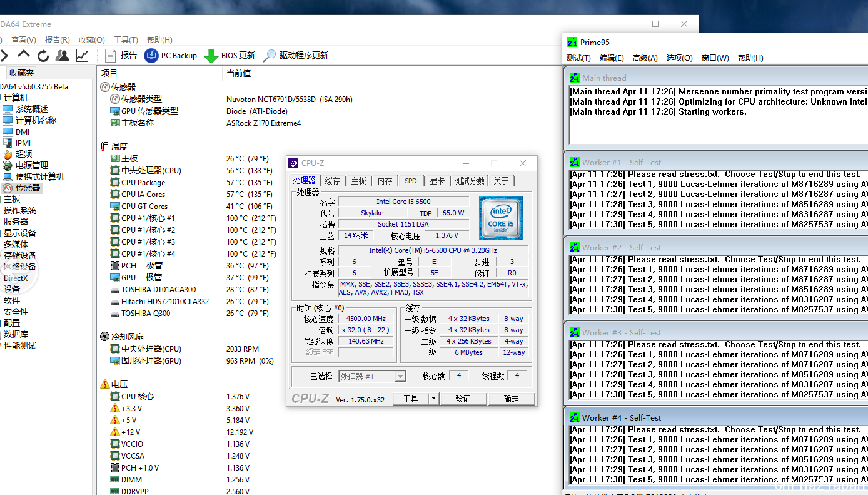Select 超频 overclock tree item
The image size is (868, 495).
(x=24, y=154)
